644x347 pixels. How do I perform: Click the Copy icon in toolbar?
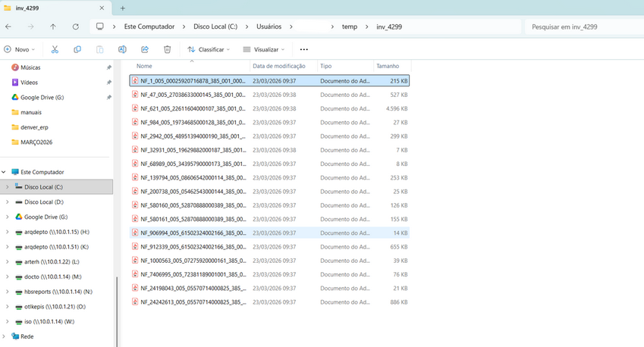tap(77, 49)
